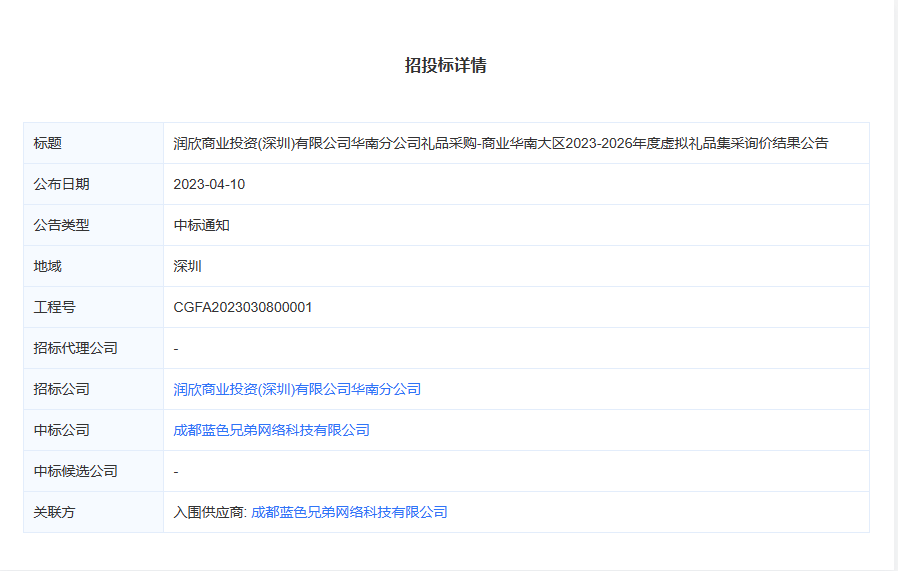The width and height of the screenshot is (898, 571).
Task: Click the 公布日期 row label
Action: pos(61,184)
